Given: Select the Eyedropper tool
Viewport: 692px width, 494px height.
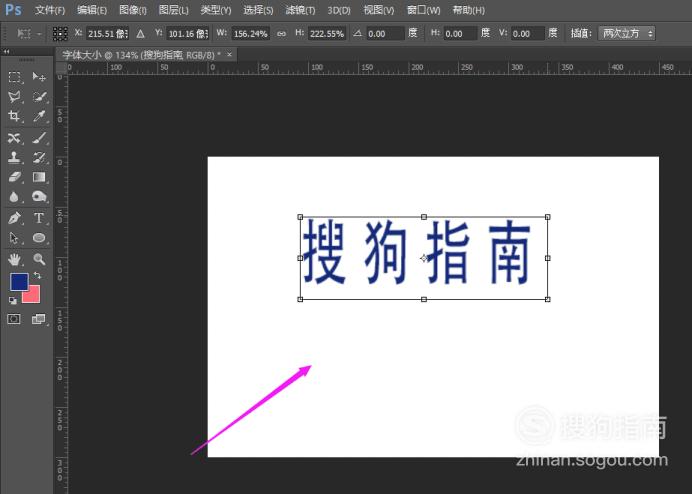Looking at the screenshot, I should [39, 116].
